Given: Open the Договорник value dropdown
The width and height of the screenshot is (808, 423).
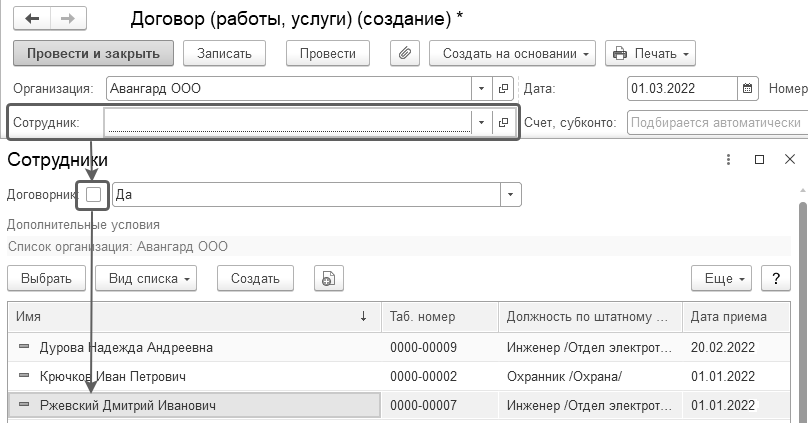Looking at the screenshot, I should pos(511,195).
